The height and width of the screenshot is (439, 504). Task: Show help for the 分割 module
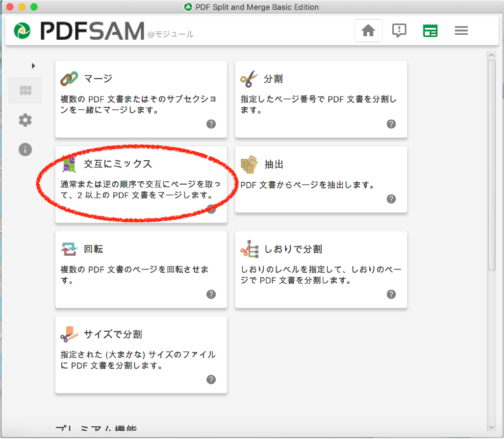click(391, 124)
